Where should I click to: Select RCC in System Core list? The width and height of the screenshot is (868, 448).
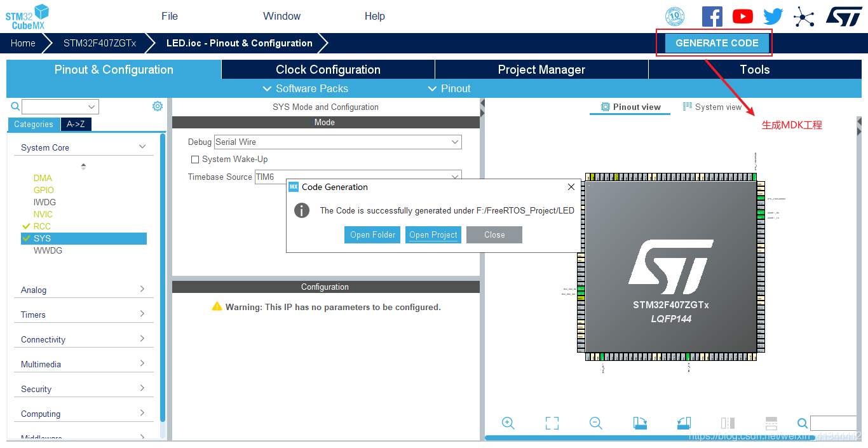[42, 226]
